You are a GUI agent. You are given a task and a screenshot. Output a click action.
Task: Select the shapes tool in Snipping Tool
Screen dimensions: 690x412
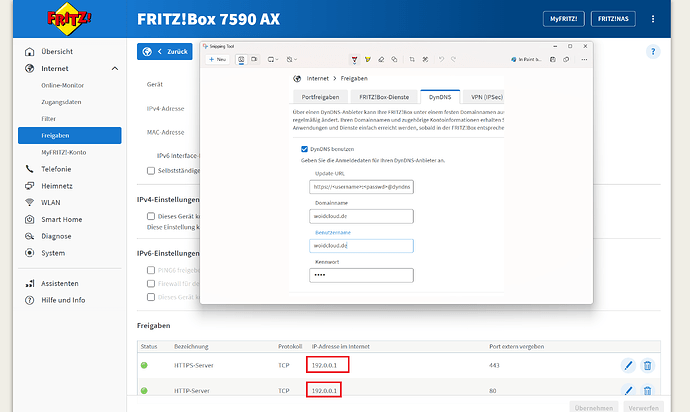tap(394, 59)
